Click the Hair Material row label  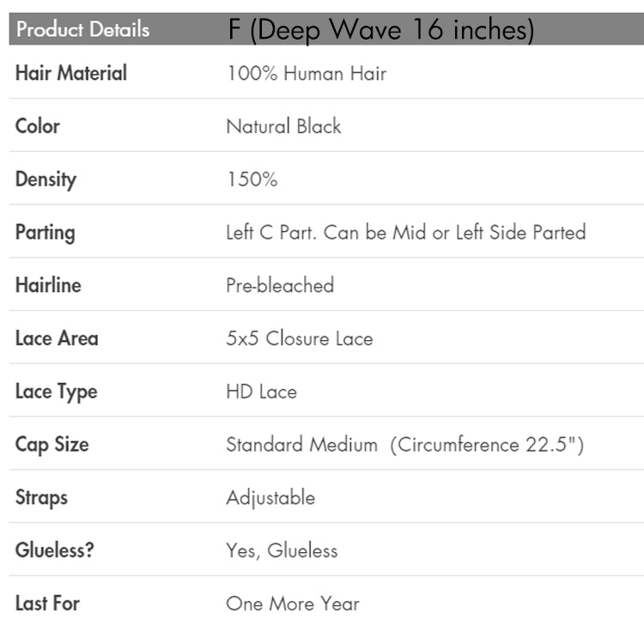[71, 73]
